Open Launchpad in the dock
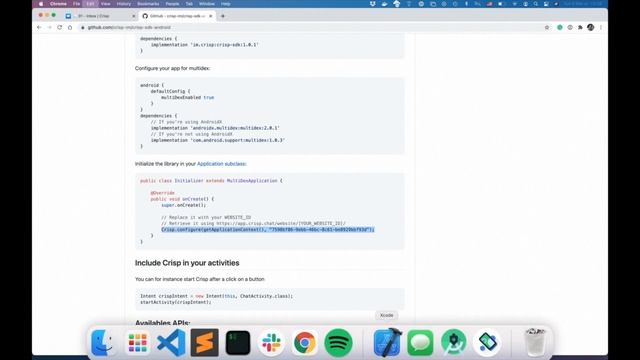 [138, 342]
